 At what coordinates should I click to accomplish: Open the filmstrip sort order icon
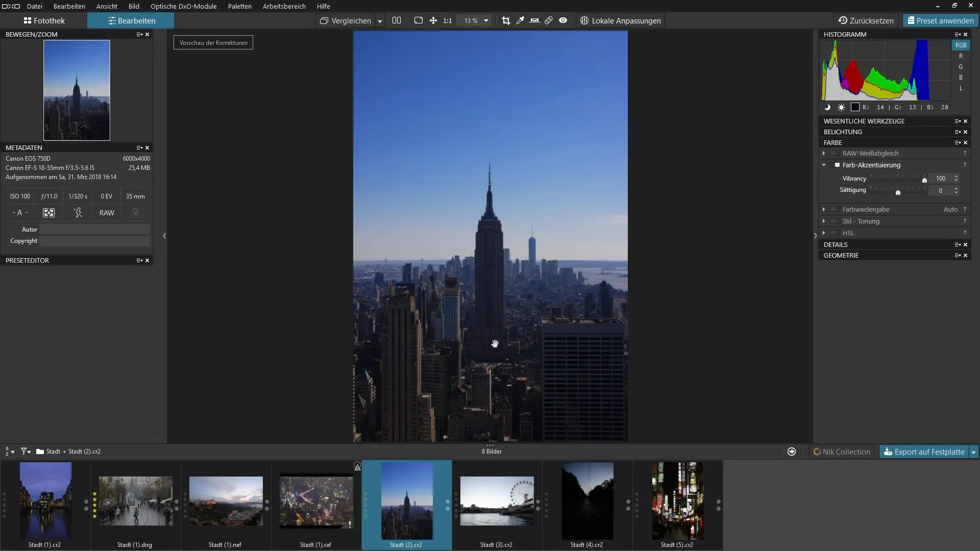pos(10,452)
